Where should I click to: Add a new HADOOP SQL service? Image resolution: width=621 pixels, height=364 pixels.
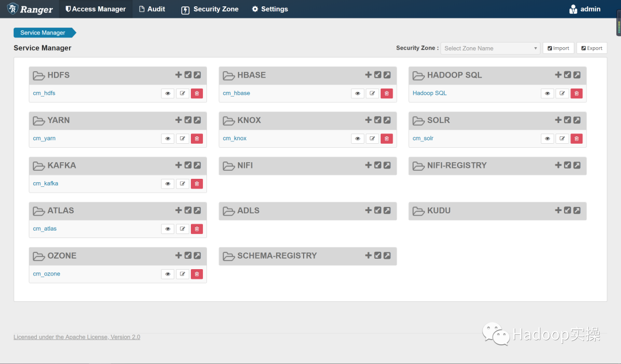click(558, 75)
